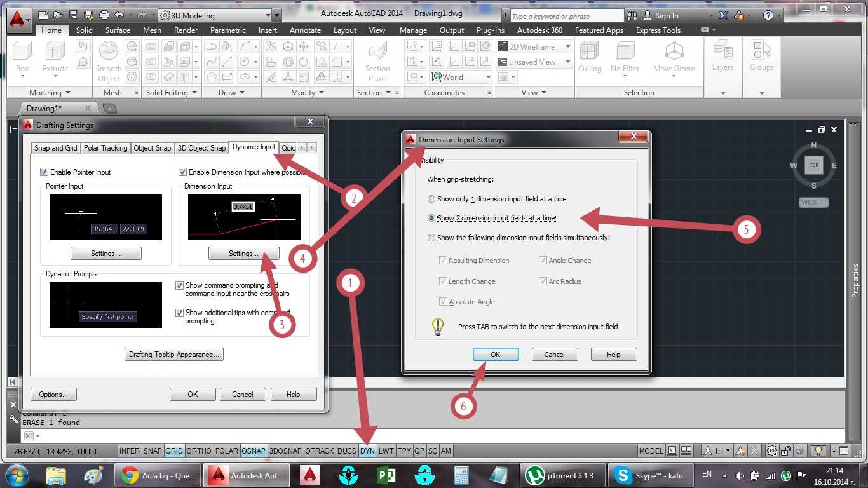Click the Undo arrow icon
Viewport: 868px width, 488px height.
tap(119, 15)
